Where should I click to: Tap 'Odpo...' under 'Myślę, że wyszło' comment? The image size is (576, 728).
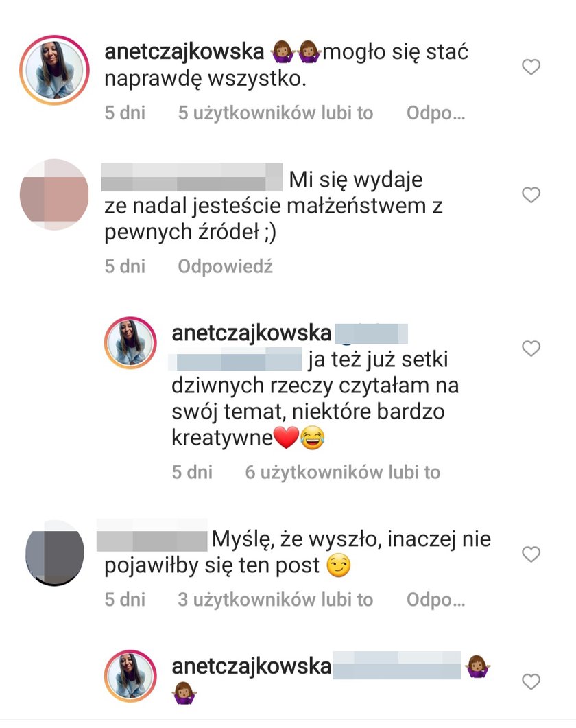(436, 600)
